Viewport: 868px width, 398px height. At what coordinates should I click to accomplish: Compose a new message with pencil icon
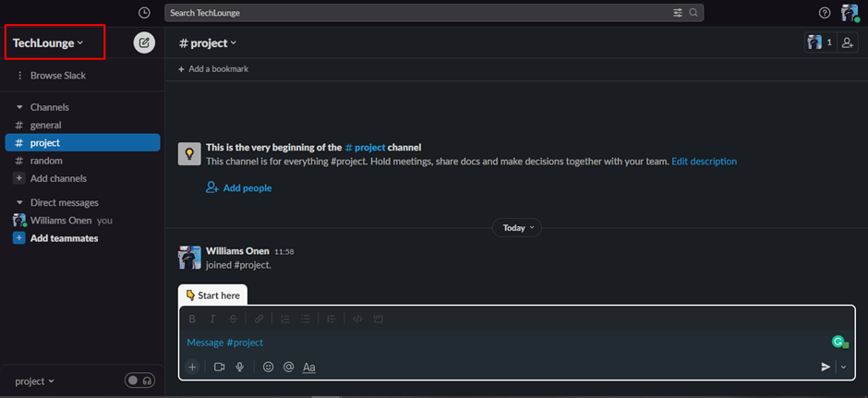pos(144,42)
